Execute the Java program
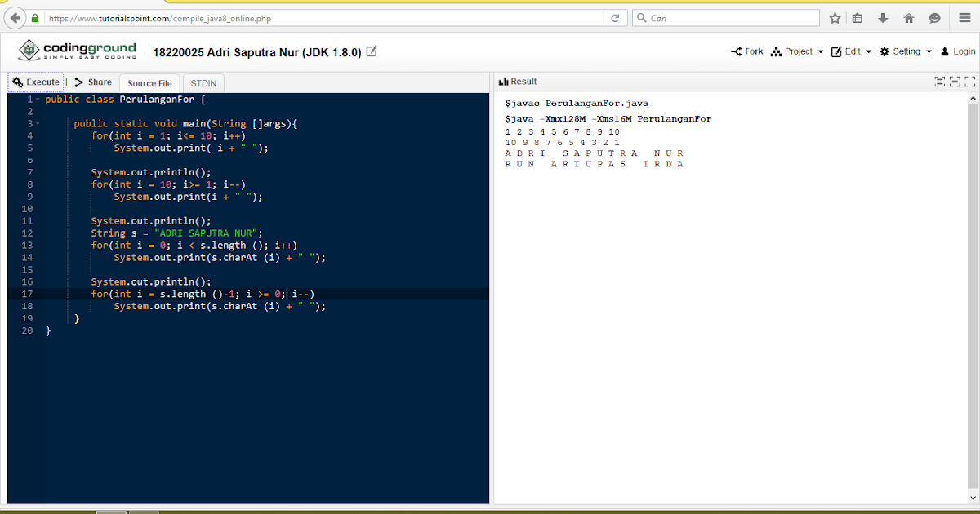 pyautogui.click(x=36, y=82)
